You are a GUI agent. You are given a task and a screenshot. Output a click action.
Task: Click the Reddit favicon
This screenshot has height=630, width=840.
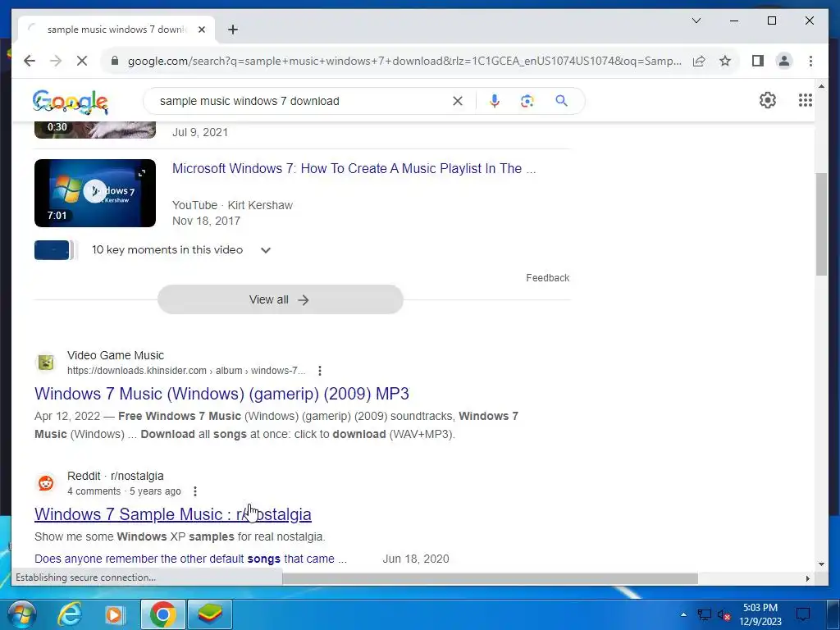click(46, 483)
